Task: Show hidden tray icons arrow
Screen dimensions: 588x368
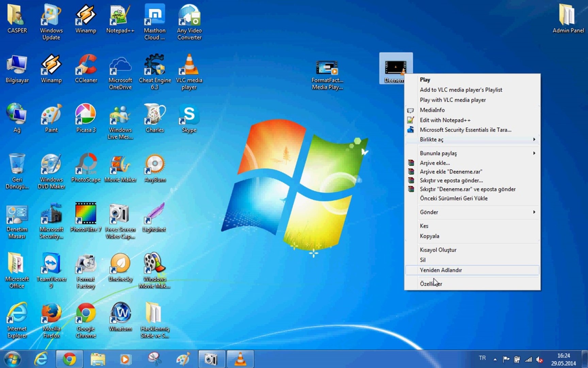Action: click(495, 359)
